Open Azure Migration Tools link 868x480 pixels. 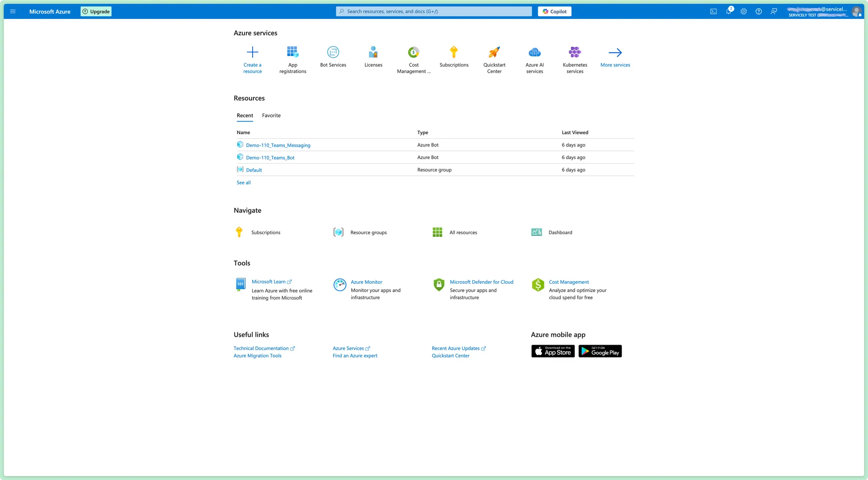point(257,356)
